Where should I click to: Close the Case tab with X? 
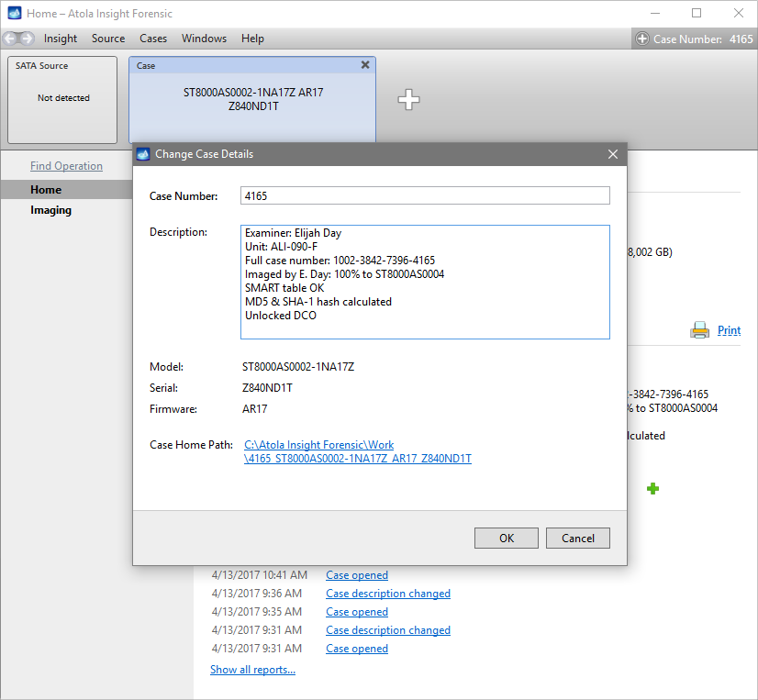coord(365,65)
